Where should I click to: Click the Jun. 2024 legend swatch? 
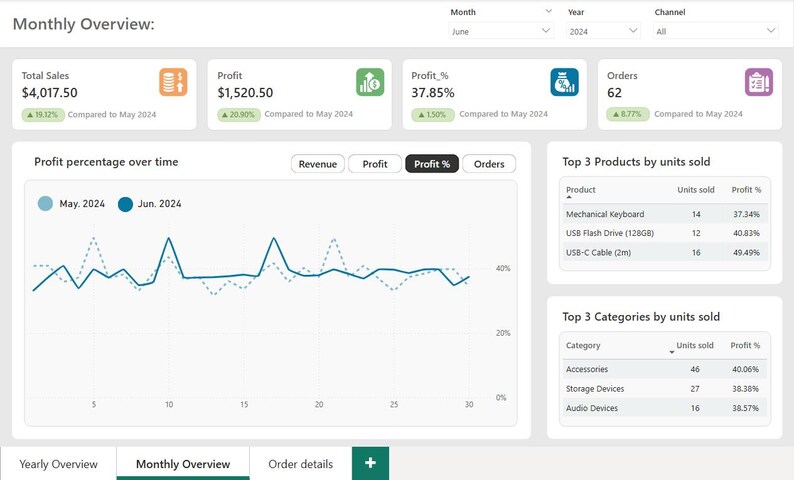(x=125, y=204)
